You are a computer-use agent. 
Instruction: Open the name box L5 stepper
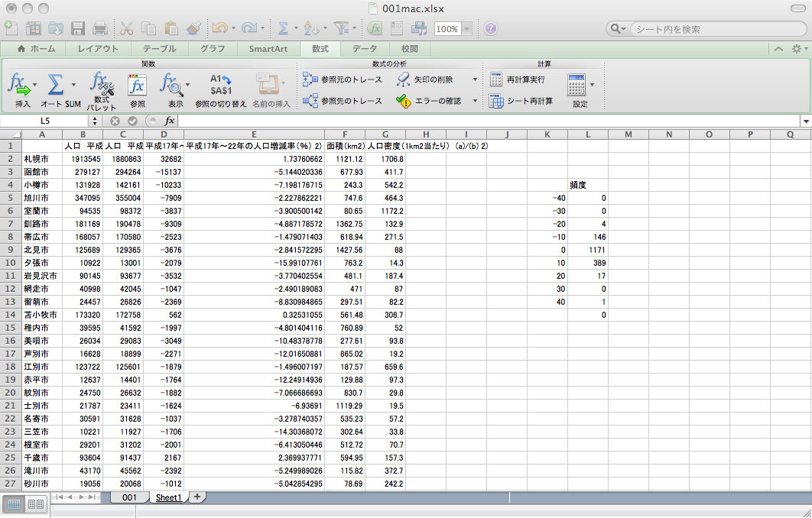95,121
